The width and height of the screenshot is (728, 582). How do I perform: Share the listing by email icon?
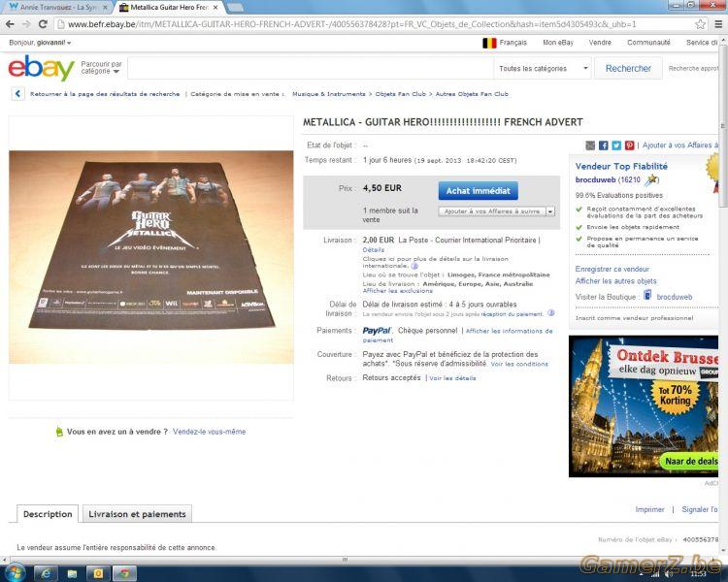click(x=590, y=145)
